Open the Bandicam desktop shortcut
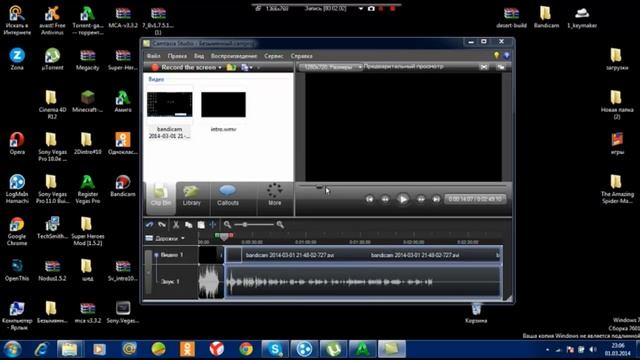 (x=122, y=186)
